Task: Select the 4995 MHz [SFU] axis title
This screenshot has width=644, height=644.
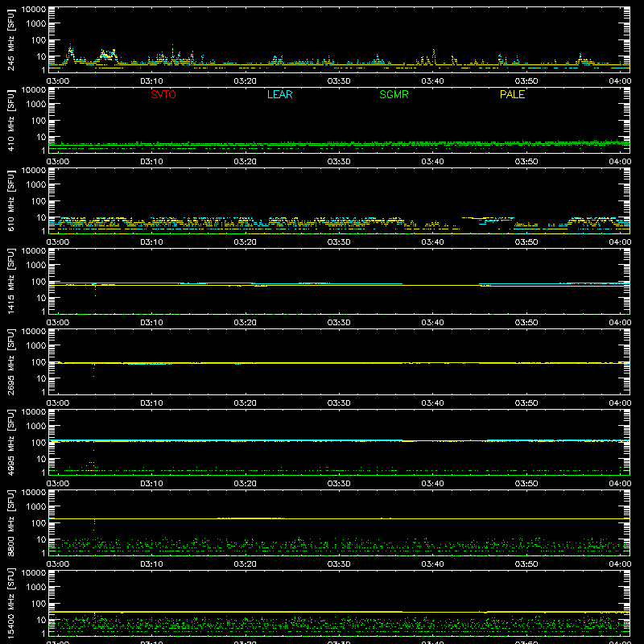Action: coord(10,443)
